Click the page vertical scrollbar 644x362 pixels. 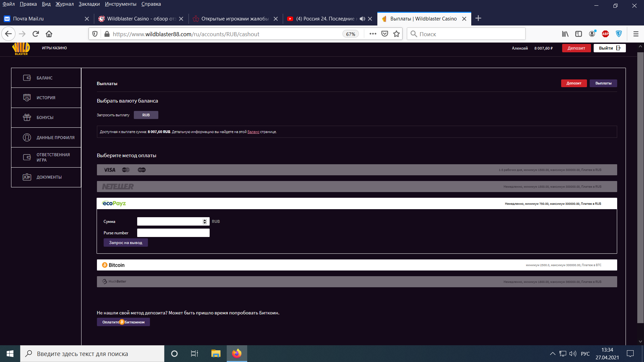tap(640, 188)
